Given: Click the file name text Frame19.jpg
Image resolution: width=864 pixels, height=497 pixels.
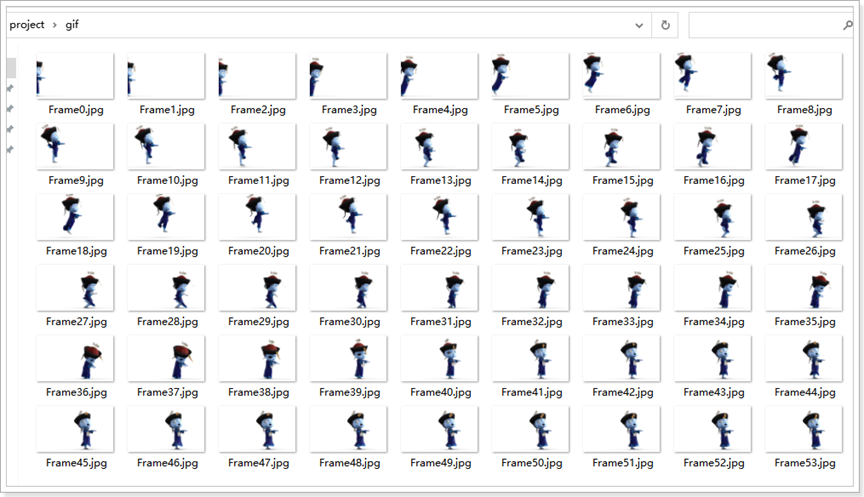Looking at the screenshot, I should click(168, 251).
